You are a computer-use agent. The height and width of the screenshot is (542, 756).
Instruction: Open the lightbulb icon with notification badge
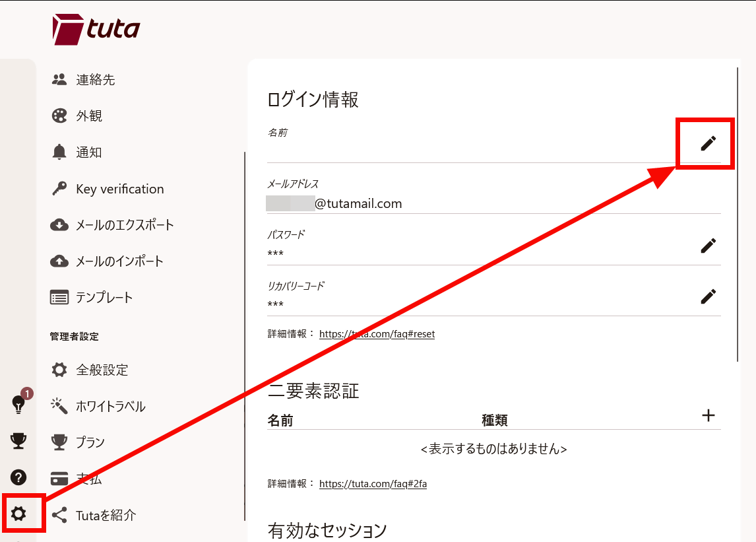tap(19, 405)
